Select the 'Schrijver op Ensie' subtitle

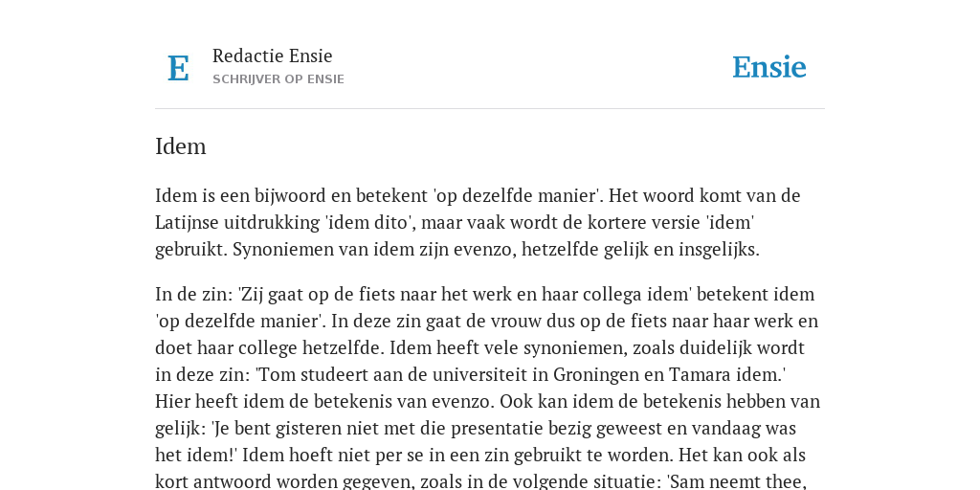[x=278, y=79]
